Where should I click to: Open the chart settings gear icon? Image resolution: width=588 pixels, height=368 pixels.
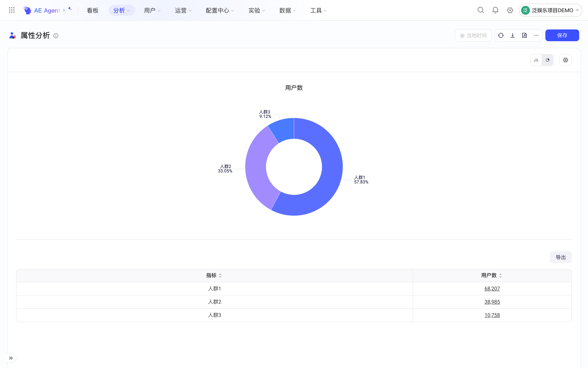(565, 60)
